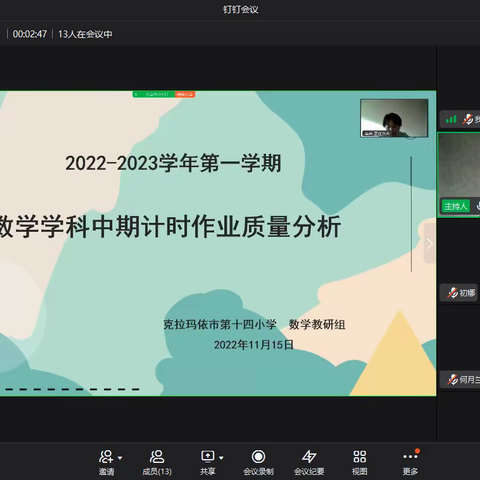The image size is (480, 480).
Task: Click muted mic icon of 初娜
Action: pyautogui.click(x=452, y=293)
